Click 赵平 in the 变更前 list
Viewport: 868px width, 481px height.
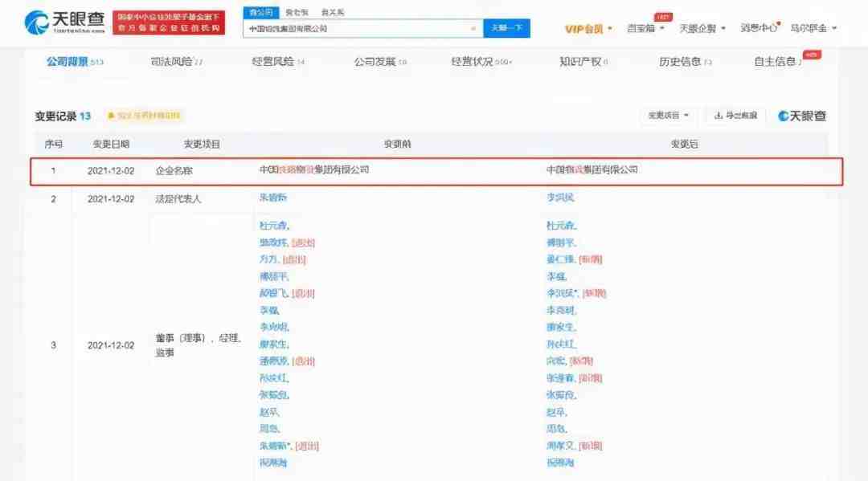click(x=269, y=412)
